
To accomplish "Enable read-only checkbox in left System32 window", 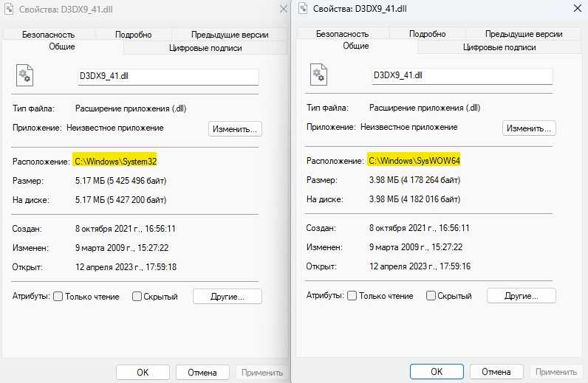I will [x=58, y=297].
